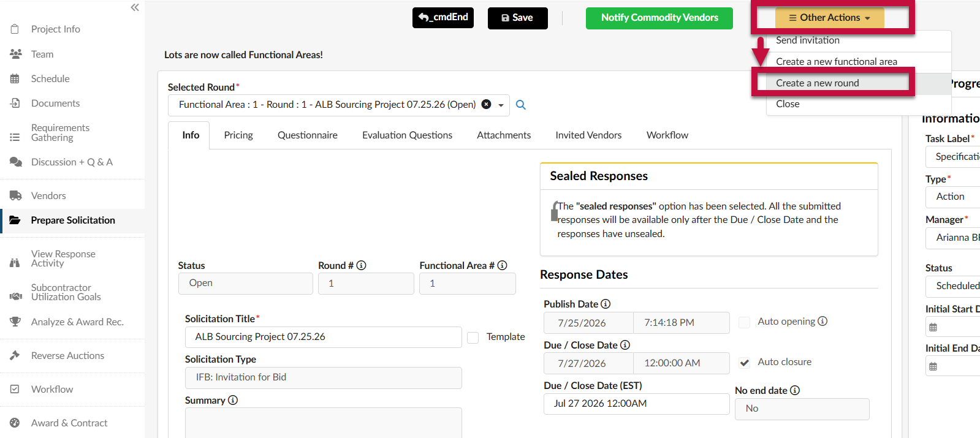This screenshot has width=980, height=438.
Task: Click the View Response Activity binoculars icon
Action: coord(15,263)
